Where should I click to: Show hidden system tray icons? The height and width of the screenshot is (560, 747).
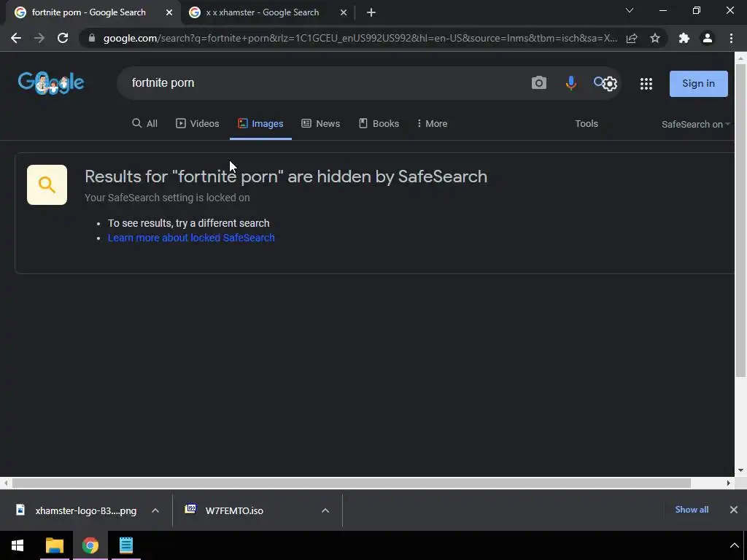click(x=734, y=545)
